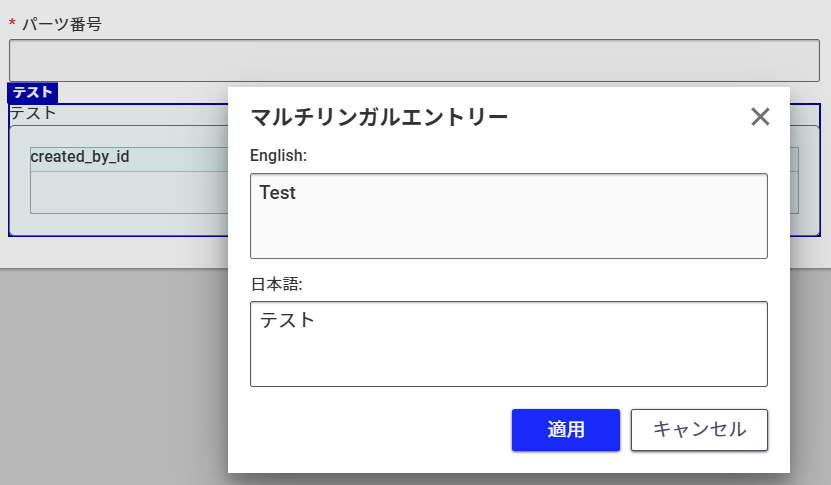Click the マルチリンガルエントリー dialog title

tap(379, 117)
